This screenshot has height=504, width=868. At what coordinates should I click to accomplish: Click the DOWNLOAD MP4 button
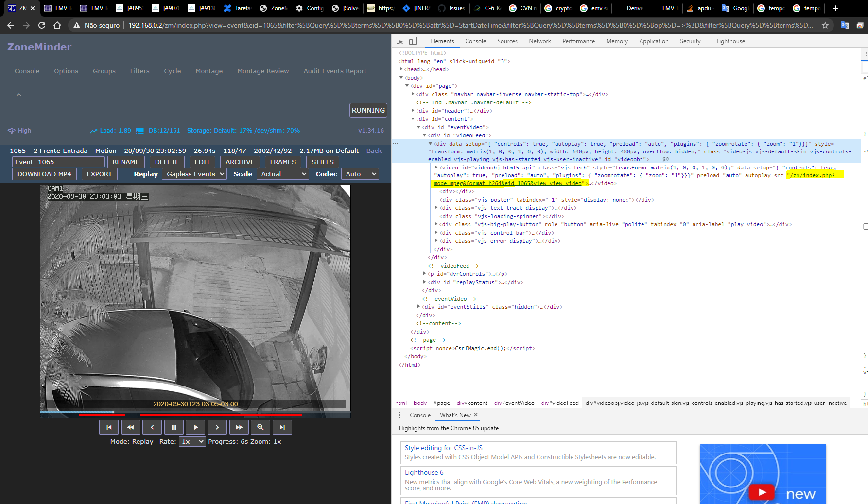pos(44,174)
